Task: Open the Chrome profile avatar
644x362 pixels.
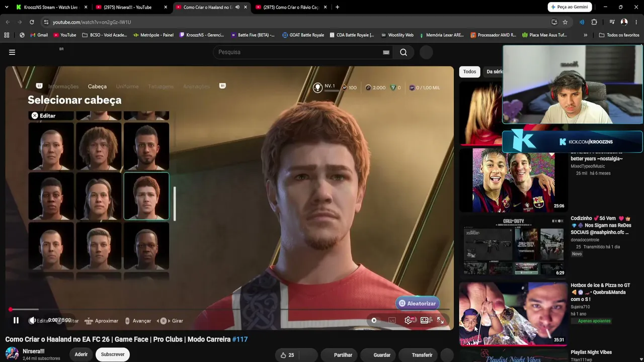Action: tap(624, 22)
